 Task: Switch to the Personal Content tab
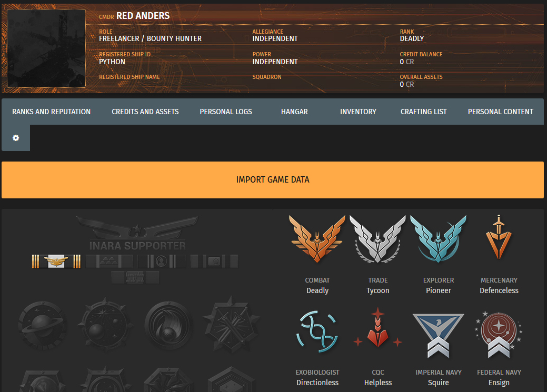[500, 112]
